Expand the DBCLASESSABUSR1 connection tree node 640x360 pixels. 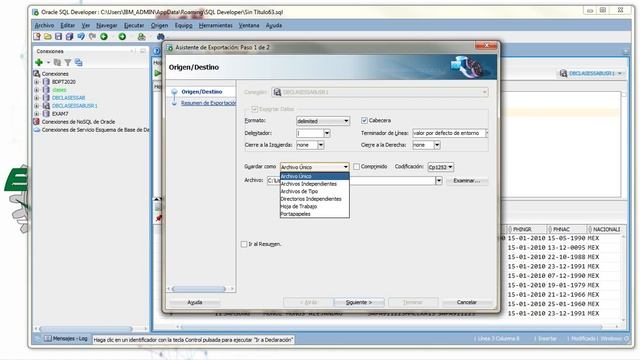[37, 106]
